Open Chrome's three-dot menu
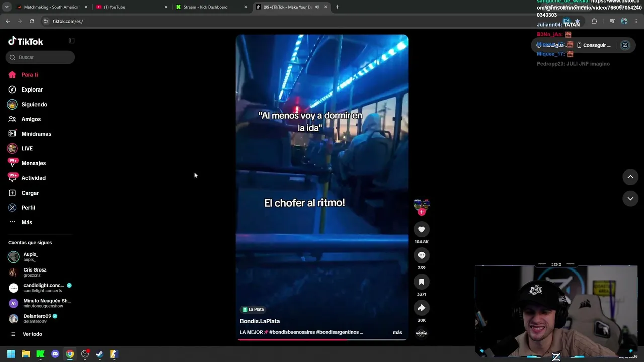The height and width of the screenshot is (362, 644). coord(637,21)
